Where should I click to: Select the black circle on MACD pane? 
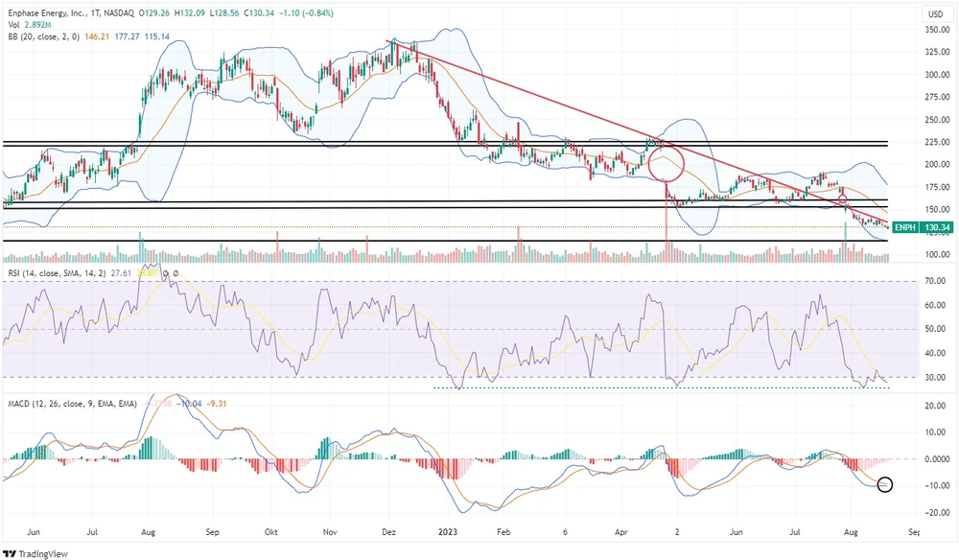884,485
